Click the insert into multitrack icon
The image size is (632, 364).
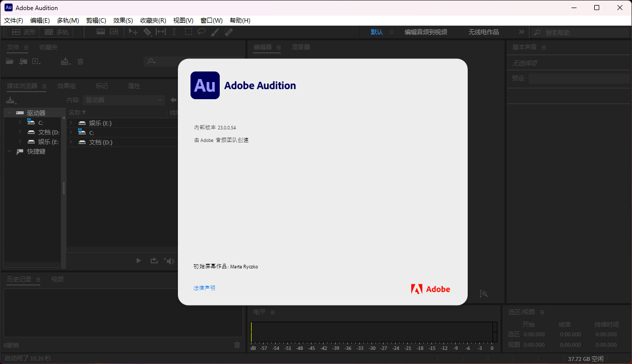point(66,61)
